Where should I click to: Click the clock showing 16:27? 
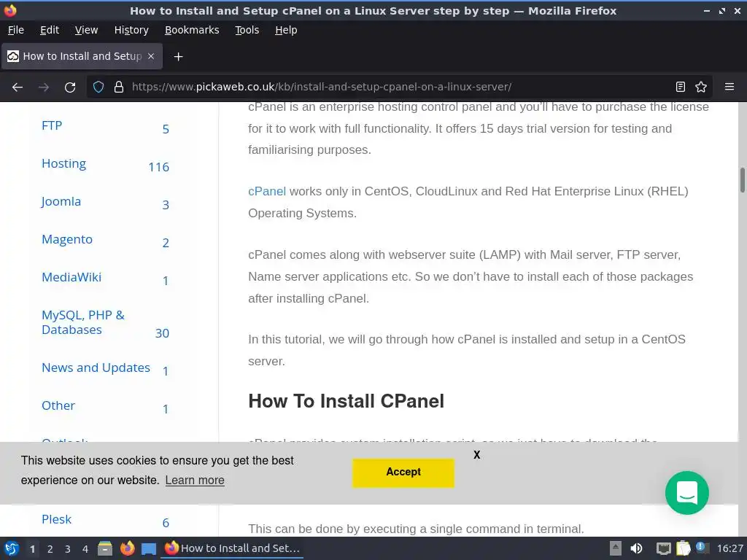(729, 548)
